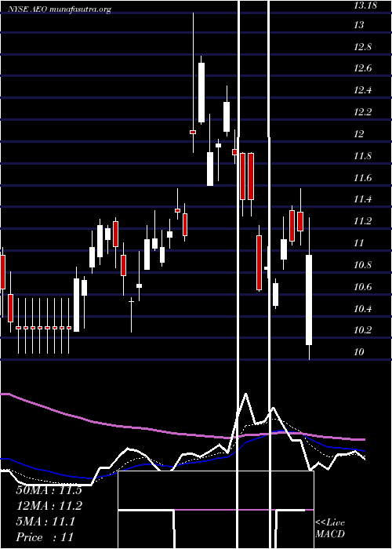Click the 12MA : 11.2 legend text
Viewport: 392px width, 549px height.
click(49, 506)
